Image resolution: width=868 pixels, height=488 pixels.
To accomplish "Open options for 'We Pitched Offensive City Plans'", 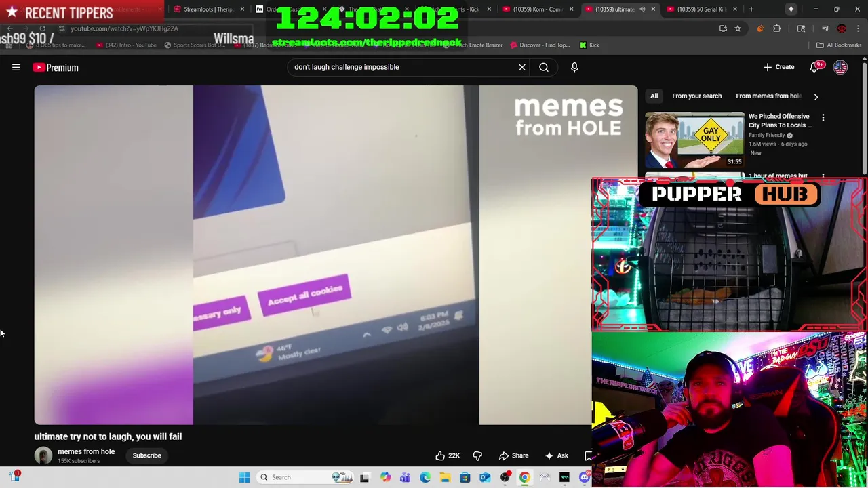I will tap(823, 118).
